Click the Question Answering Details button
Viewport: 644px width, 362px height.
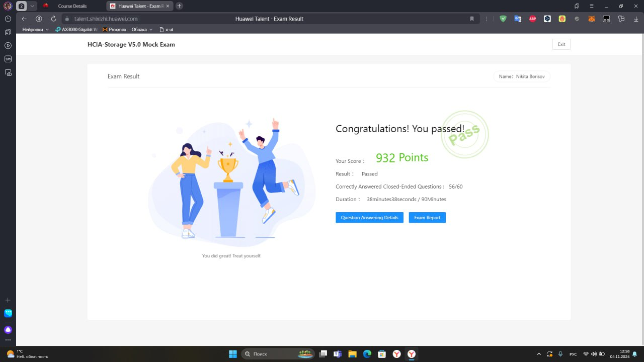(x=369, y=218)
